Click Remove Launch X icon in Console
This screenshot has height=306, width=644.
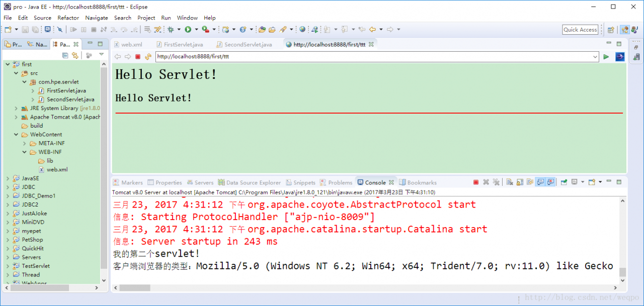(x=486, y=182)
